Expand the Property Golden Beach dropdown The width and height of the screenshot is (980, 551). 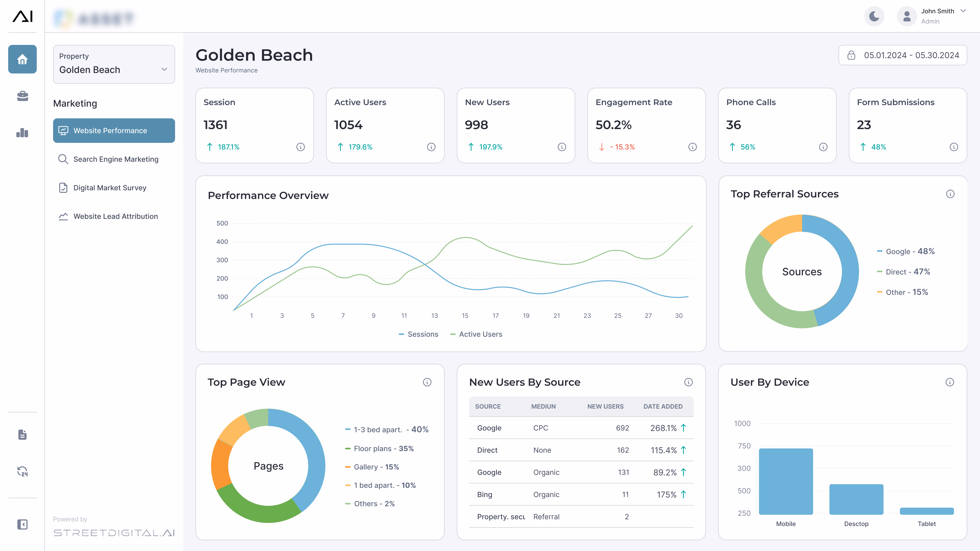[114, 64]
